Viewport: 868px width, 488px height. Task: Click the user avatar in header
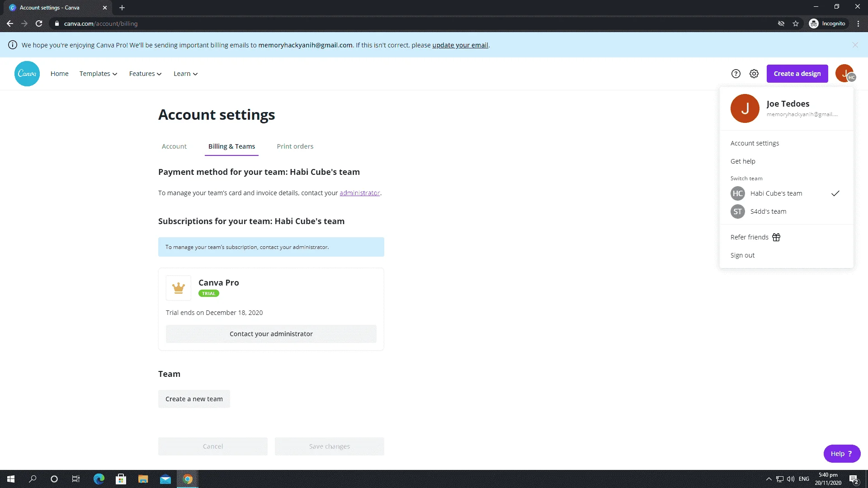tap(844, 74)
